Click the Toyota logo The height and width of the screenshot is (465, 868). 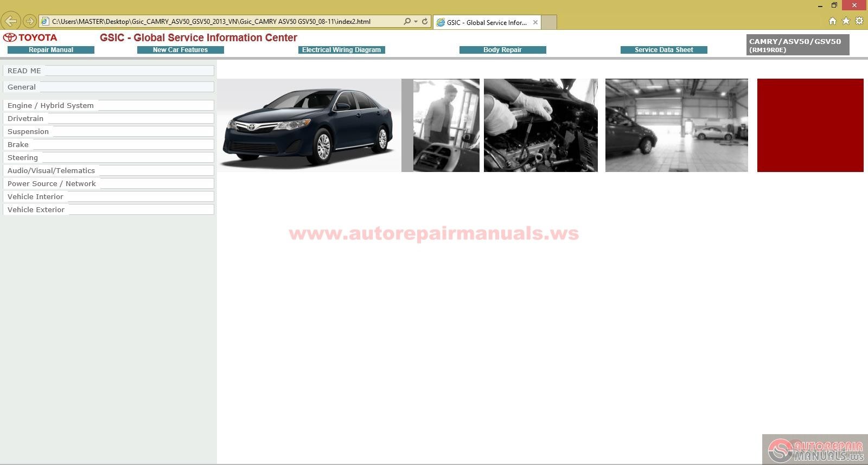tap(30, 37)
